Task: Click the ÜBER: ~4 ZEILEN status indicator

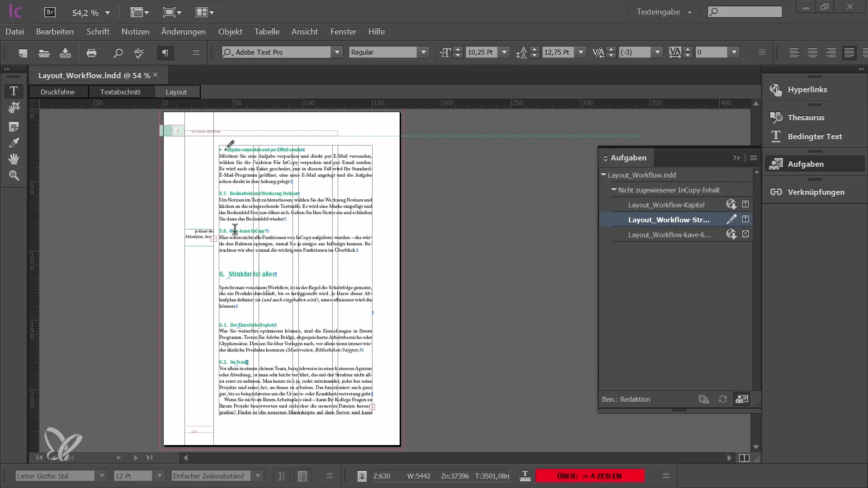Action: tap(590, 475)
